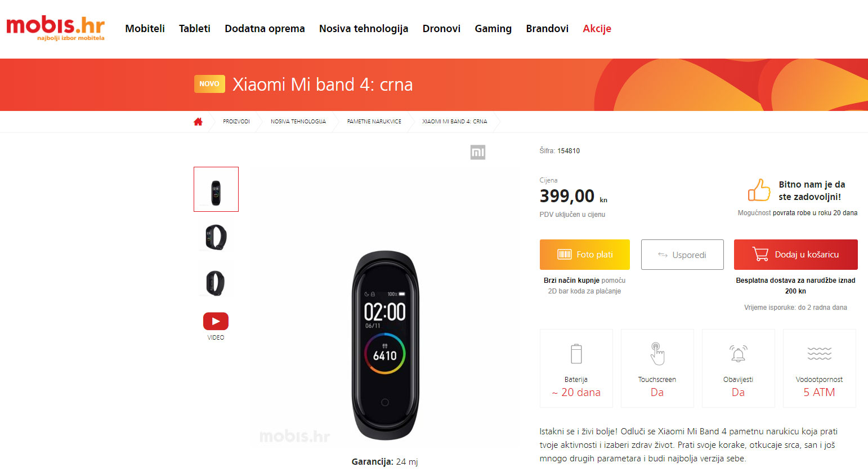Click the Foto plati button
This screenshot has height=476, width=868.
tap(585, 255)
